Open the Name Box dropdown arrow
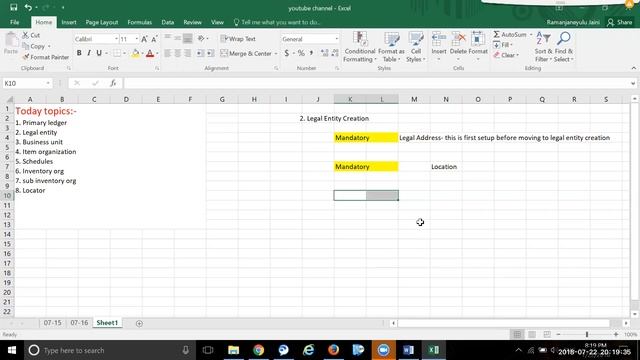The width and height of the screenshot is (640, 360). click(x=48, y=83)
